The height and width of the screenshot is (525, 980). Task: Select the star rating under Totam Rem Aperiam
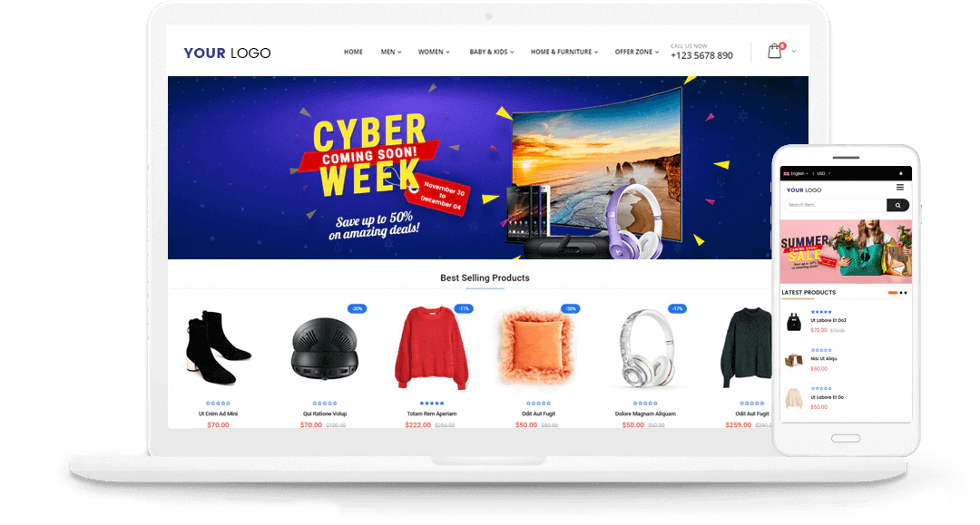click(432, 403)
